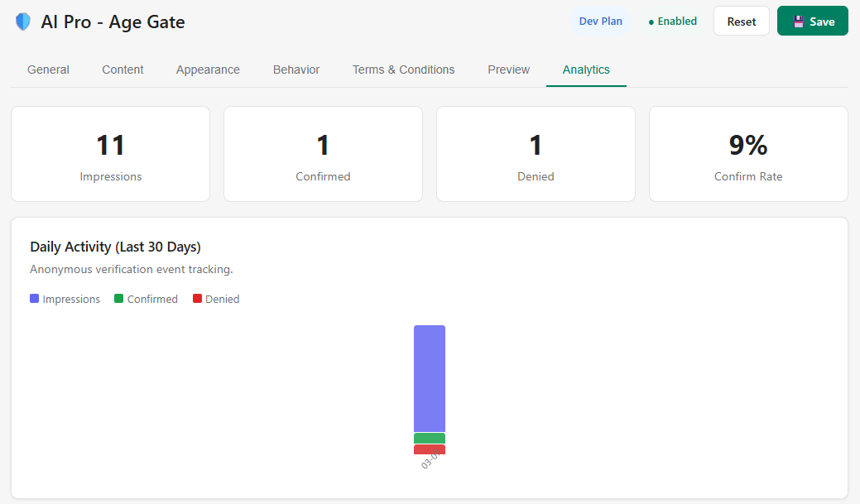Click the green status dot next to Enabled
Screen dimensions: 860x504
tap(653, 21)
